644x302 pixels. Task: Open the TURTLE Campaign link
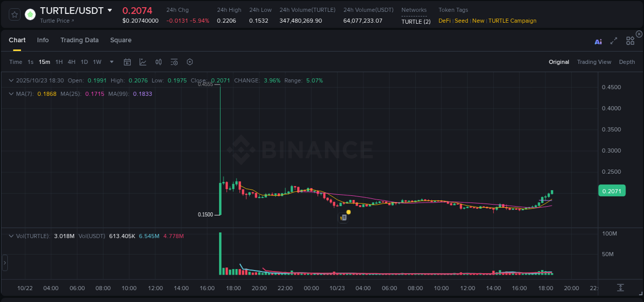(x=512, y=21)
